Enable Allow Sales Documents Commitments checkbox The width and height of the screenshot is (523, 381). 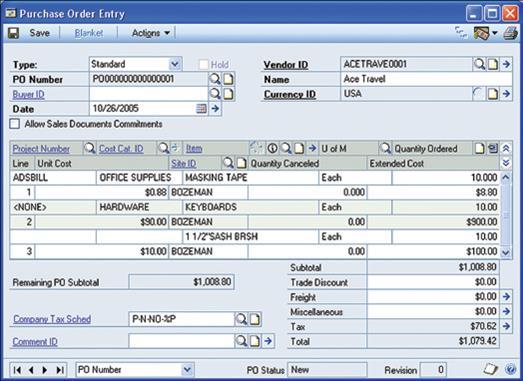(14, 124)
